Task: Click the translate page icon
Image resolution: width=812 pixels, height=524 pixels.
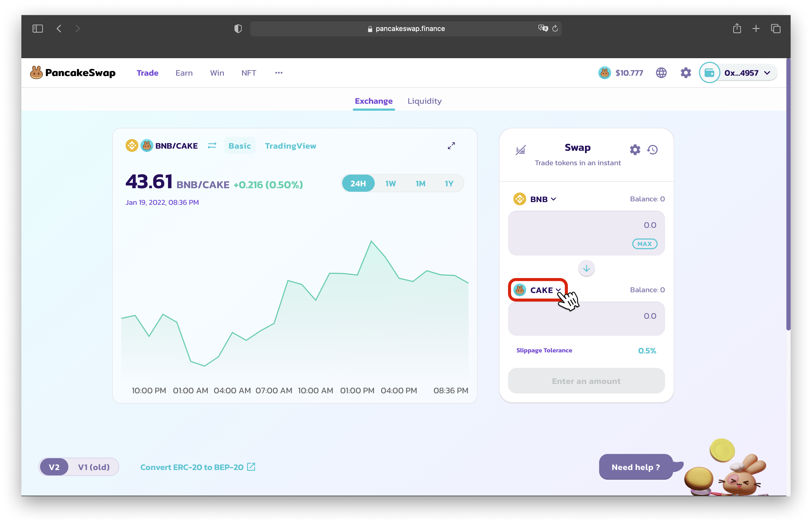Action: pyautogui.click(x=543, y=28)
